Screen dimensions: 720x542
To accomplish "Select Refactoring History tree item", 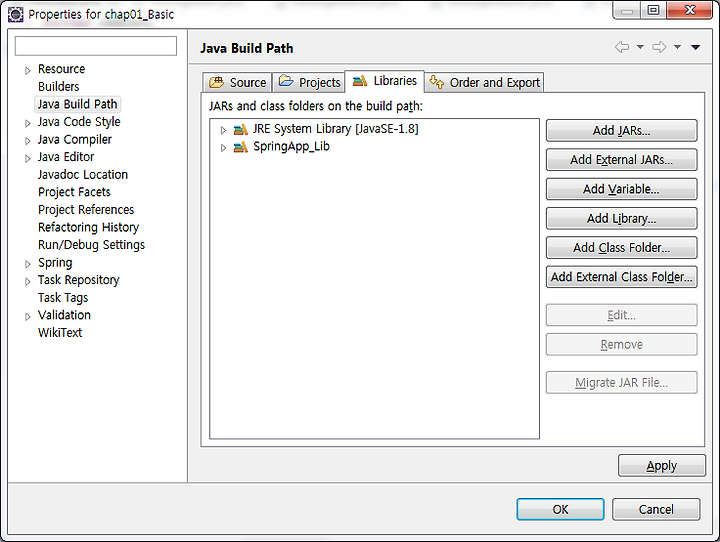I will (x=88, y=227).
